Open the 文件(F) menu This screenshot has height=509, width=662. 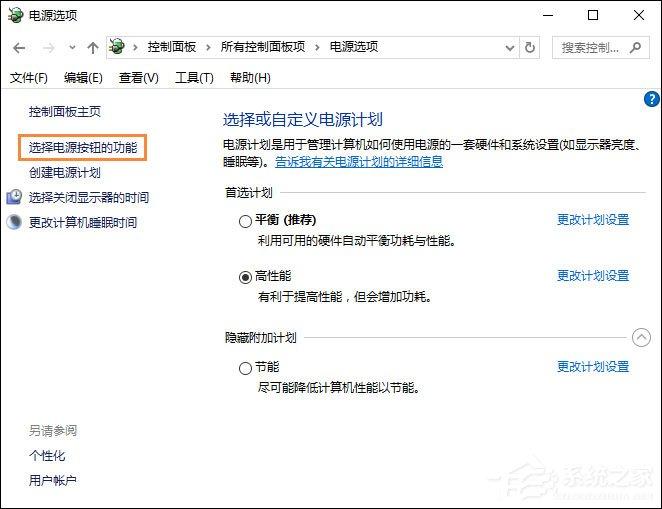(29, 78)
